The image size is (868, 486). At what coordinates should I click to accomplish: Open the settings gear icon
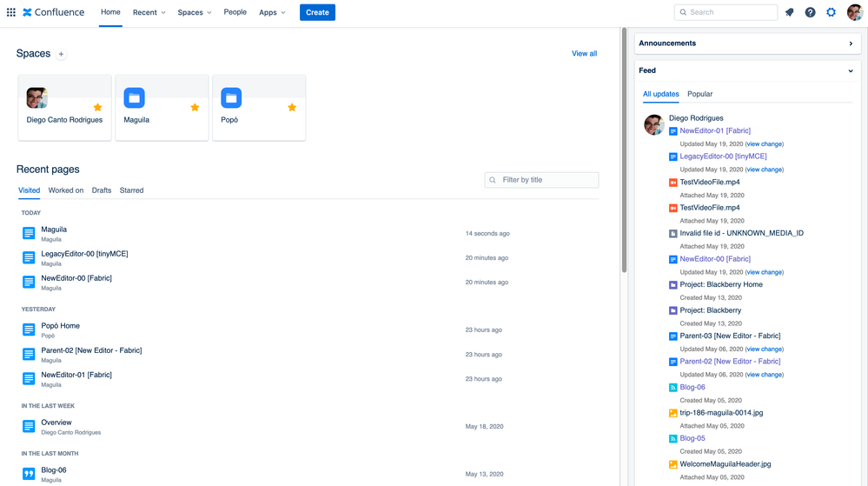[831, 12]
